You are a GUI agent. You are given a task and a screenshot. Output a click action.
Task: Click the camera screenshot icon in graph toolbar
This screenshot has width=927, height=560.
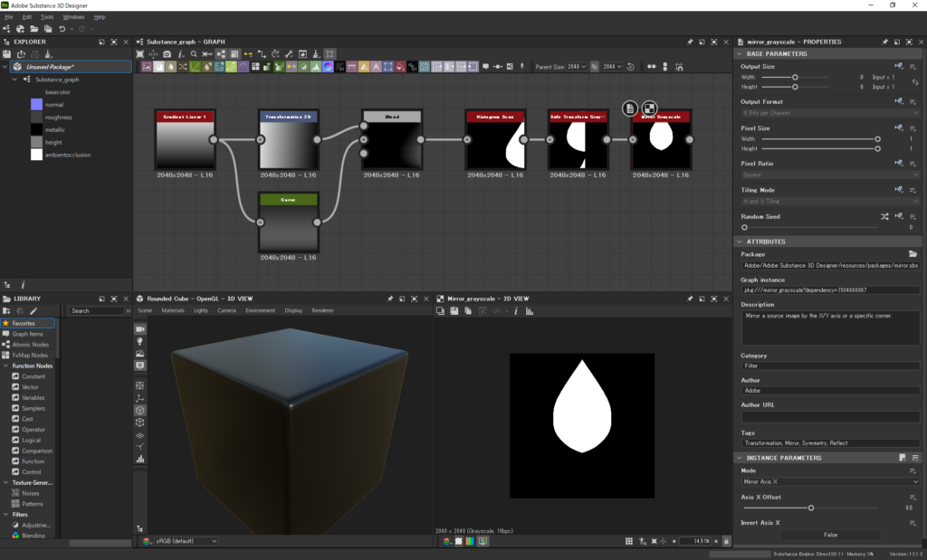167,54
